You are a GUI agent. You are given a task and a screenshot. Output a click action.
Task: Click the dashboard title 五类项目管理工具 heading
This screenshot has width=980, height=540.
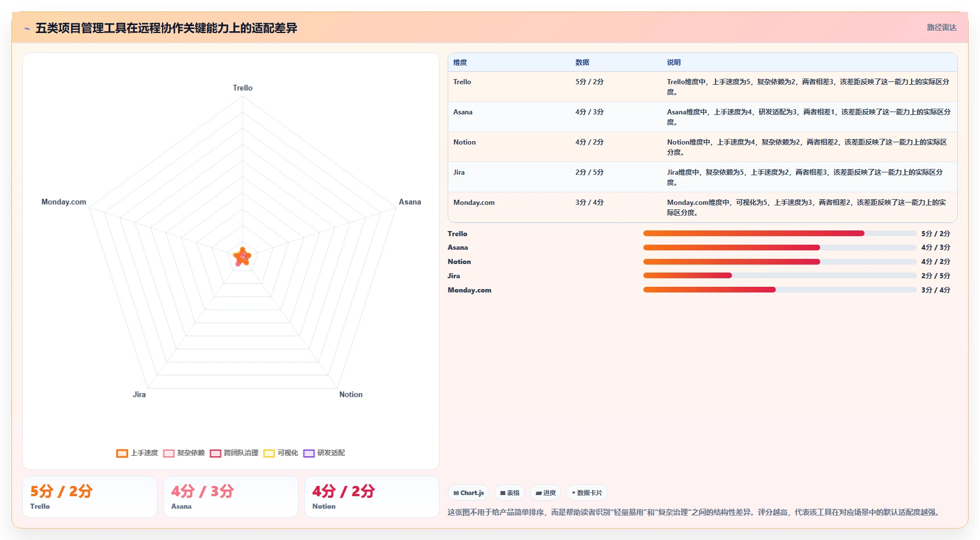(x=166, y=28)
